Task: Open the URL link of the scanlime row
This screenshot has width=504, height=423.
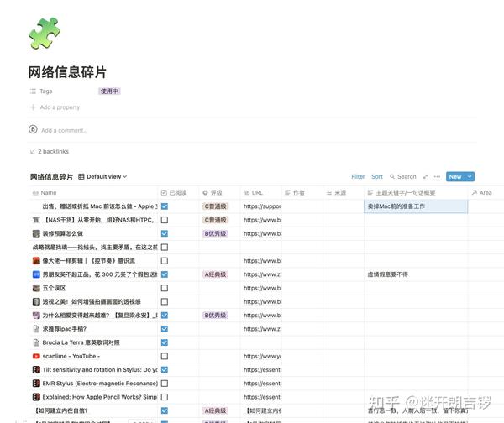Action: [262, 356]
